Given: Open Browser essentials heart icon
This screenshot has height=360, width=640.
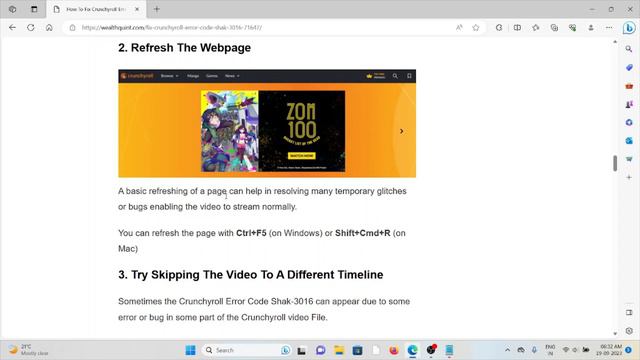Looking at the screenshot, I should coord(572,28).
